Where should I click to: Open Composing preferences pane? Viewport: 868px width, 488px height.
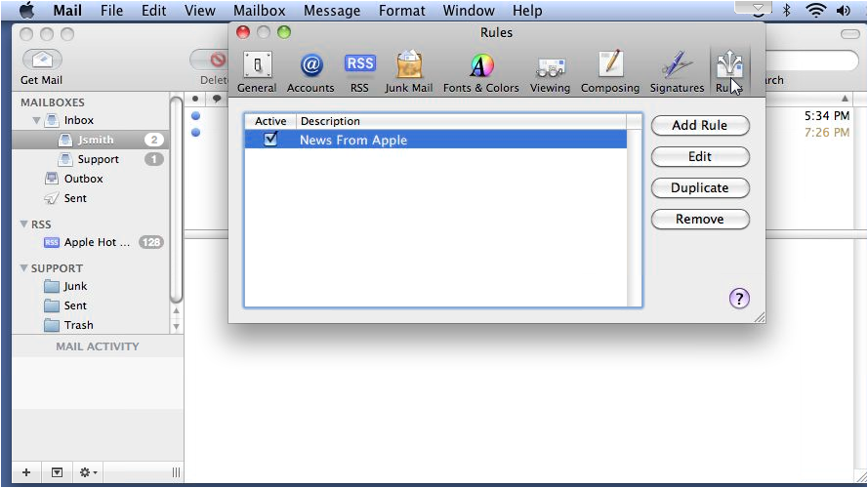click(x=610, y=72)
